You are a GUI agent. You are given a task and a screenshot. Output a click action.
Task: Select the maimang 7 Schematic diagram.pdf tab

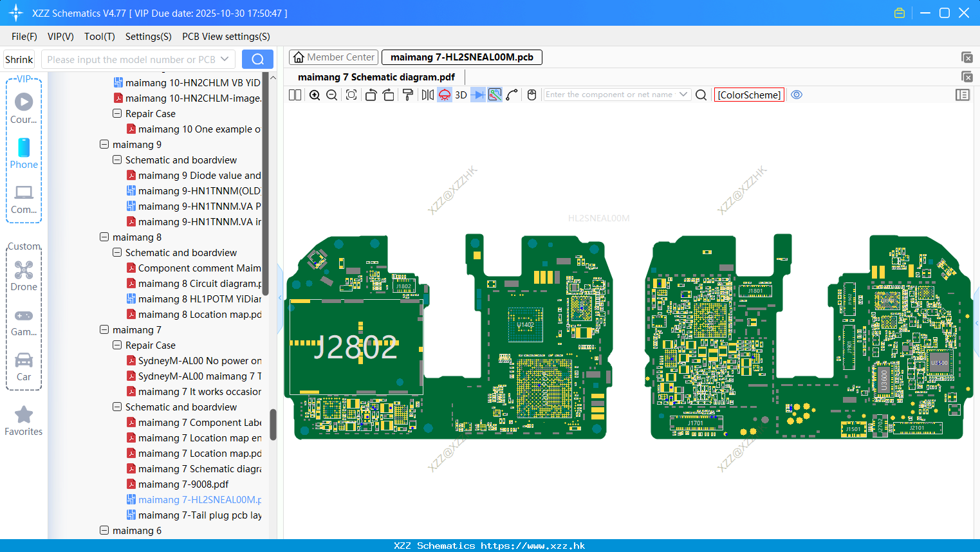coord(376,77)
